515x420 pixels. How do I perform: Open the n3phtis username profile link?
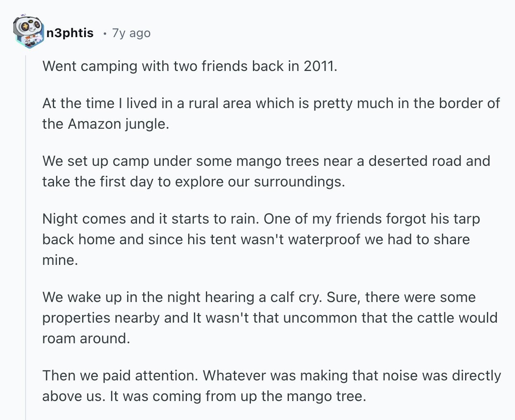pos(70,33)
